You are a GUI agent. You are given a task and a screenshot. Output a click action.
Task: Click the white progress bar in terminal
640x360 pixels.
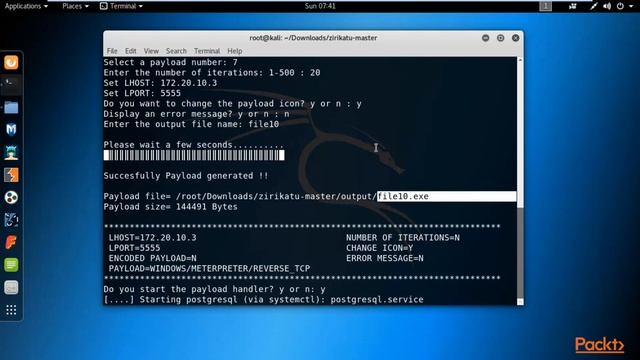[x=194, y=155]
